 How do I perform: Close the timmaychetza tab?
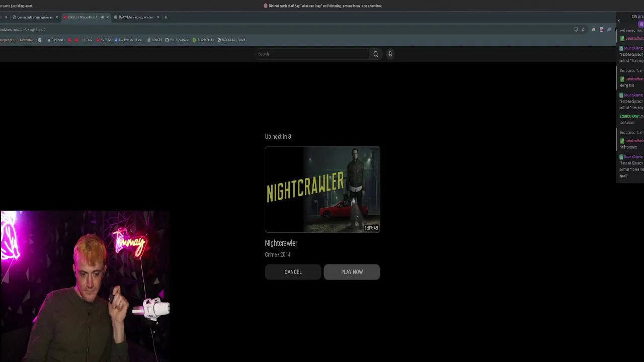57,17
